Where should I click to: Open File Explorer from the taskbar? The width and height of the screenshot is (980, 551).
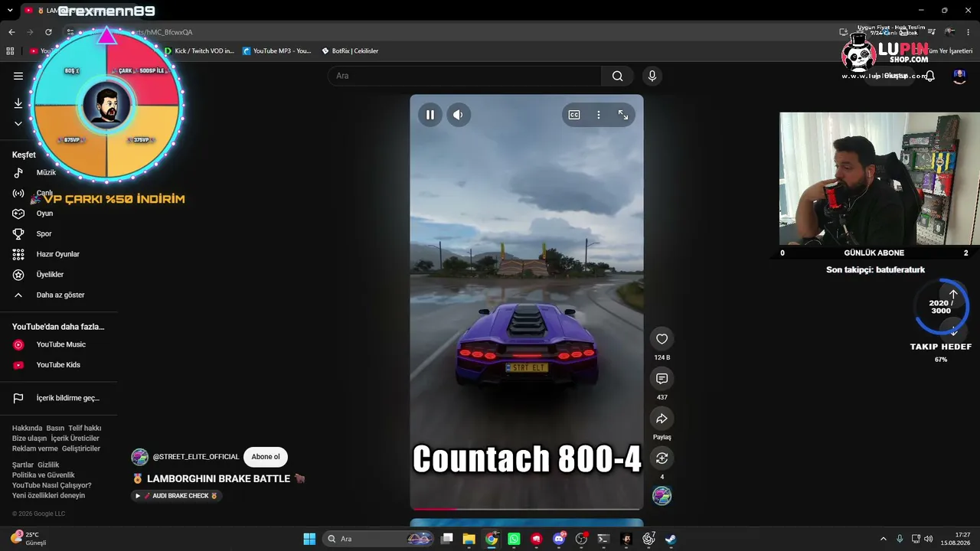point(469,539)
